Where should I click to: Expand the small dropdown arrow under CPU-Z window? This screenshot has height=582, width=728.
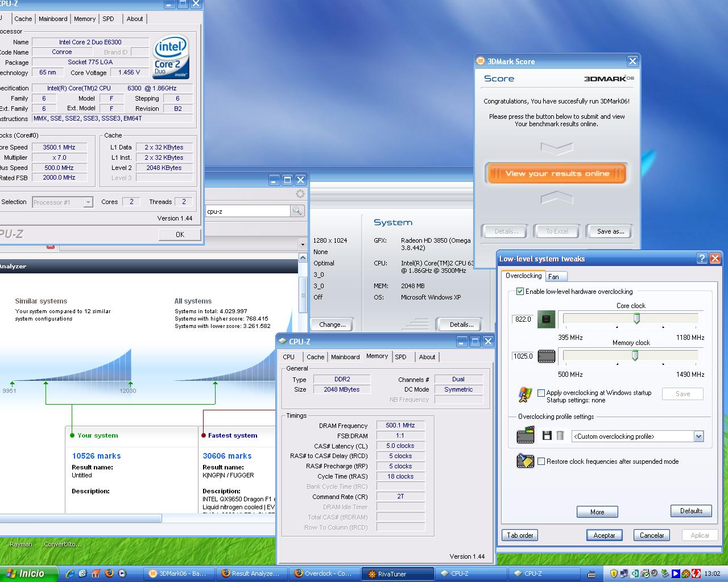coord(302,244)
